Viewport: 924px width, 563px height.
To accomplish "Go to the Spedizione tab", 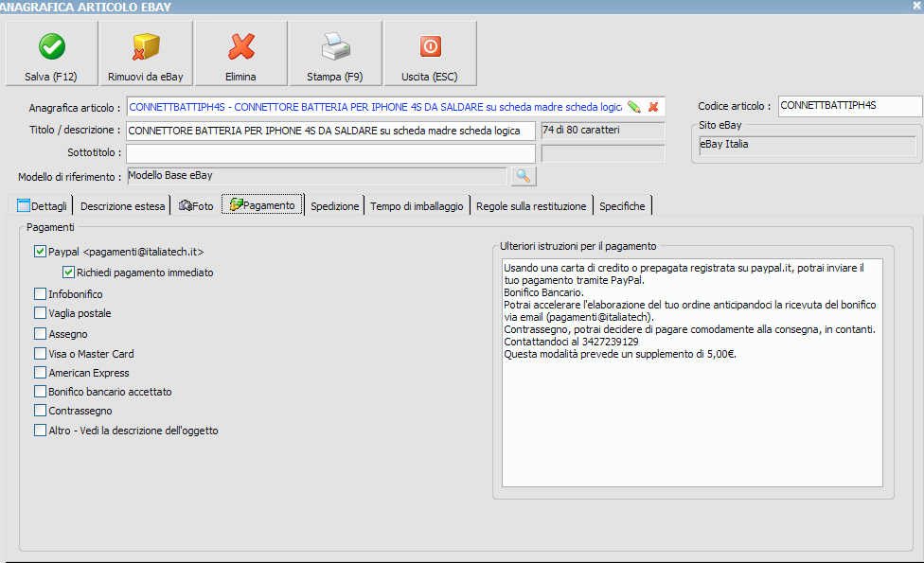I will click(x=335, y=205).
